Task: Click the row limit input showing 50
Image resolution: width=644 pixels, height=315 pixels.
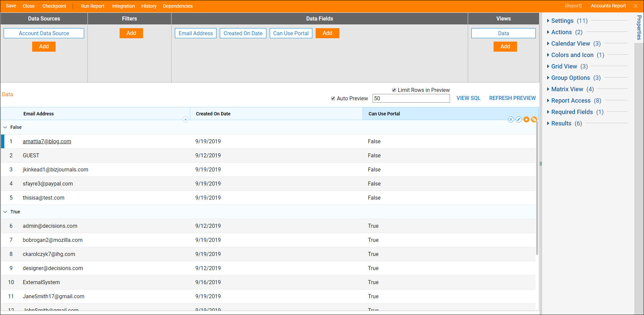Action: click(x=411, y=98)
